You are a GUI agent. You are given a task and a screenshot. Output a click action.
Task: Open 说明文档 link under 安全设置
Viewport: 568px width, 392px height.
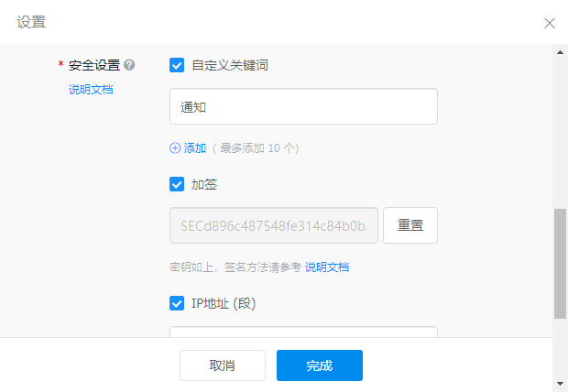(91, 89)
